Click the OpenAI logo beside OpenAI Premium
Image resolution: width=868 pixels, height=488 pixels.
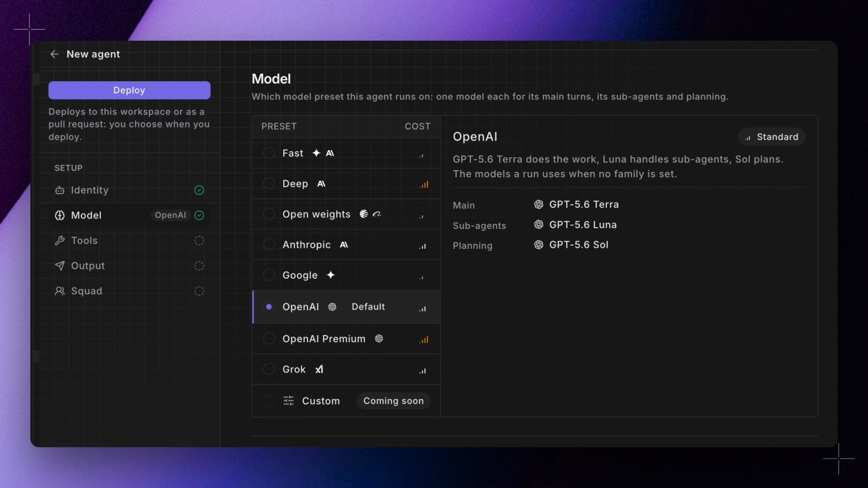pos(379,339)
